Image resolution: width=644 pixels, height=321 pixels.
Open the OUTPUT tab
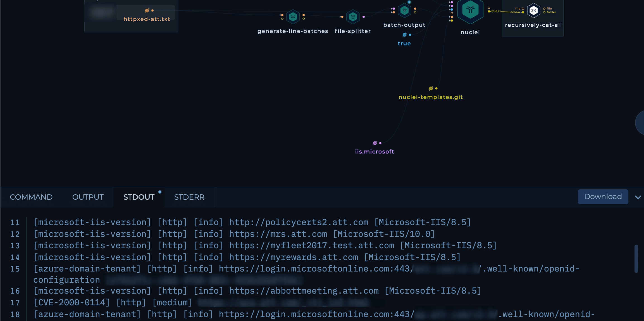point(88,197)
